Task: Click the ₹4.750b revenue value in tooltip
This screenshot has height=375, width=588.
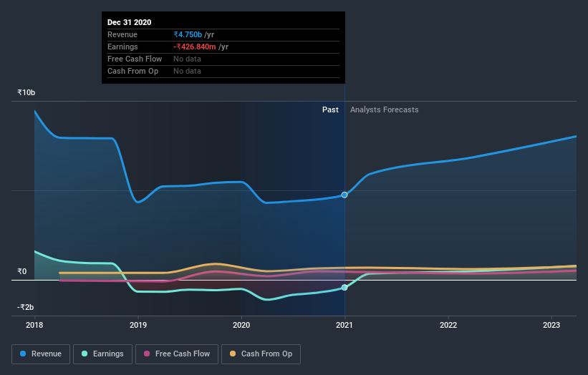Action: click(x=188, y=34)
